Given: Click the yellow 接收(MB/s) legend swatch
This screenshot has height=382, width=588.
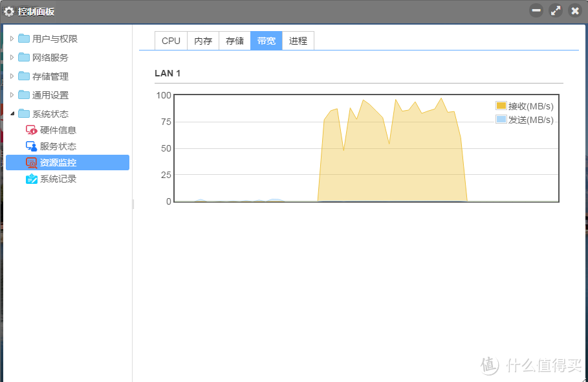Looking at the screenshot, I should pos(501,106).
